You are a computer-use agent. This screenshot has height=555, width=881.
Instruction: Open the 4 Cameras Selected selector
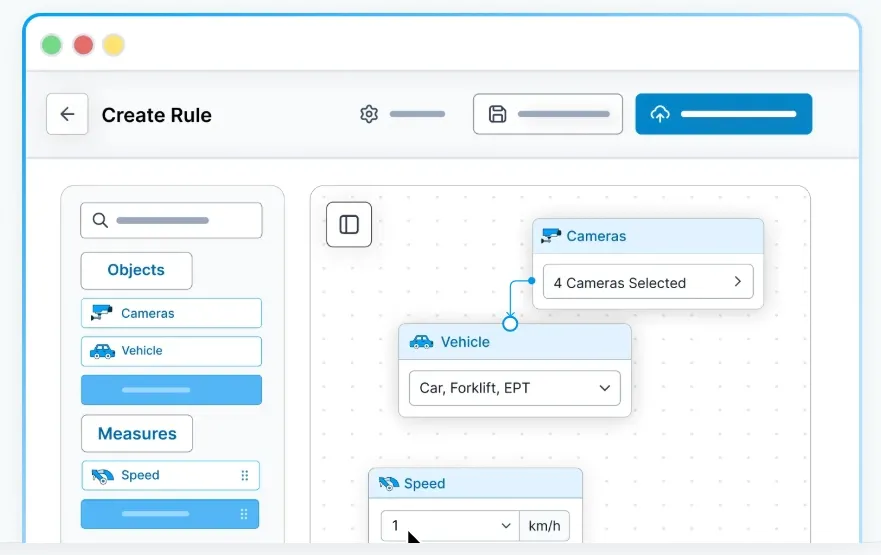tap(648, 282)
